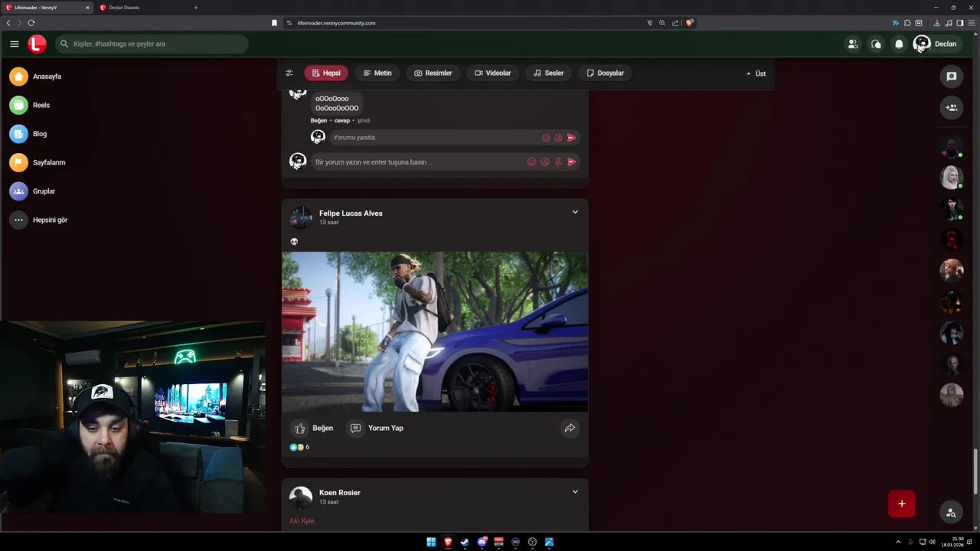Select the Resimler feed filter
This screenshot has height=551, width=980.
click(x=433, y=73)
